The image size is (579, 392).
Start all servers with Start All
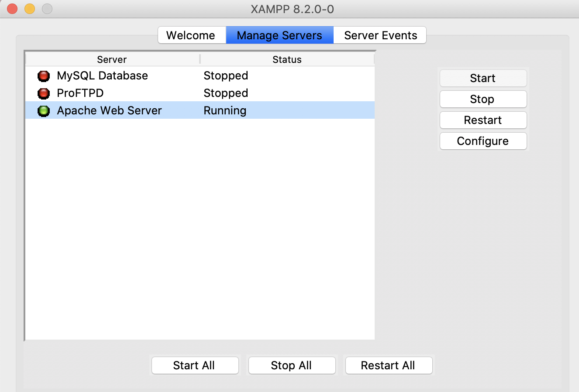pyautogui.click(x=195, y=365)
